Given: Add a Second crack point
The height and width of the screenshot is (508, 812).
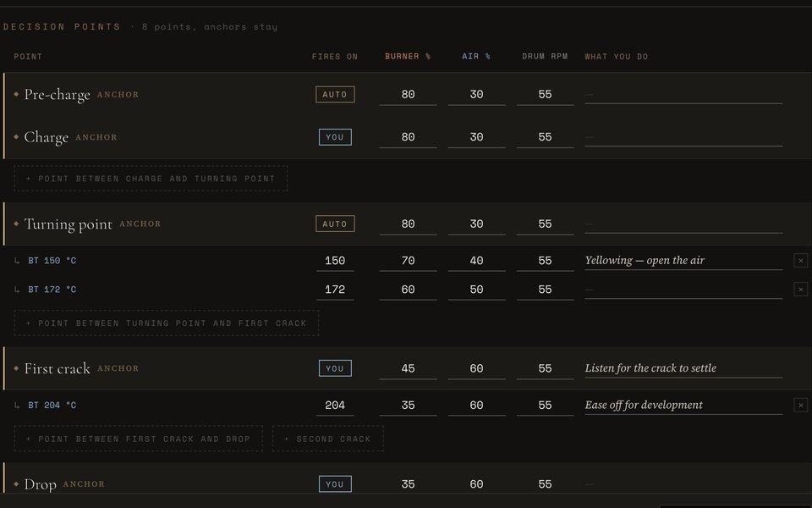Looking at the screenshot, I should 328,439.
